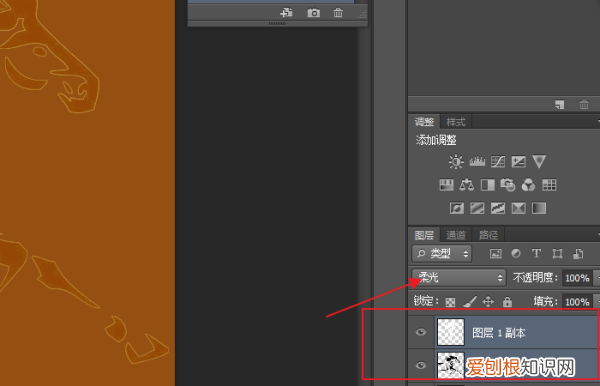The image size is (600, 386).
Task: Toggle visibility of layer below 图层 1 副本
Action: (x=421, y=365)
